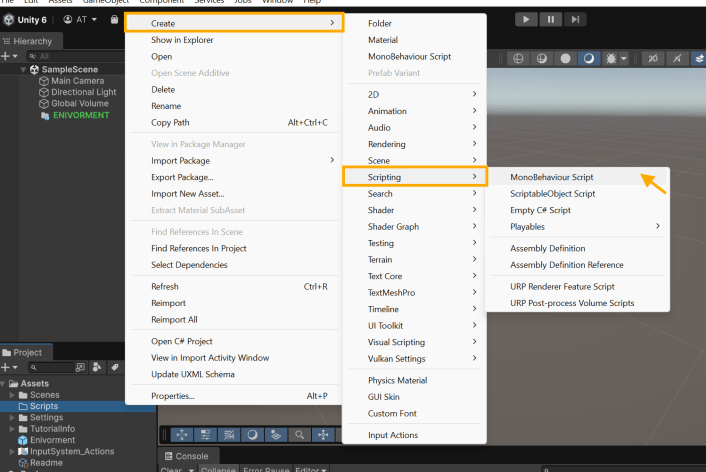This screenshot has width=706, height=472.
Task: Expand the TutorialInfo folder arrow
Action: 12,429
